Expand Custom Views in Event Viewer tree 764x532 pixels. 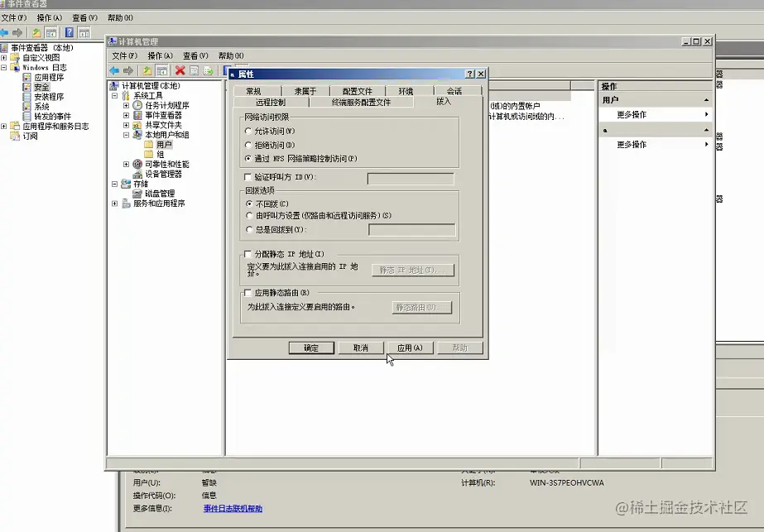tap(4, 57)
